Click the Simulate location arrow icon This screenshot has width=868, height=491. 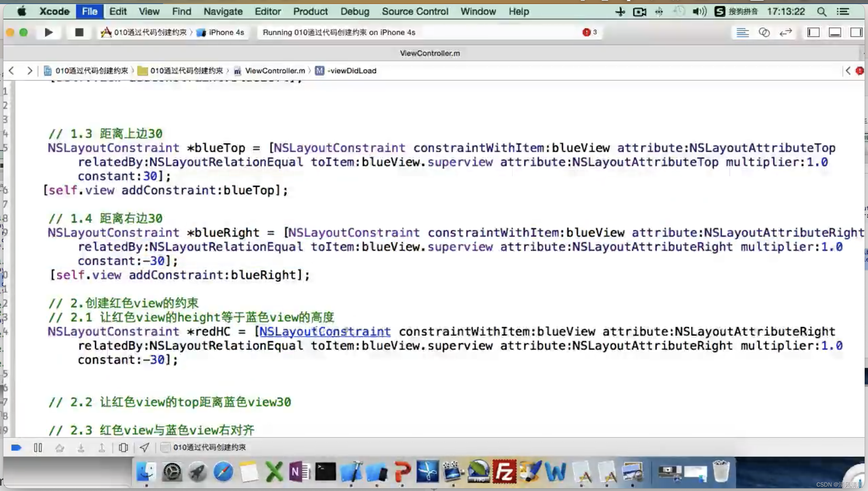tap(144, 448)
